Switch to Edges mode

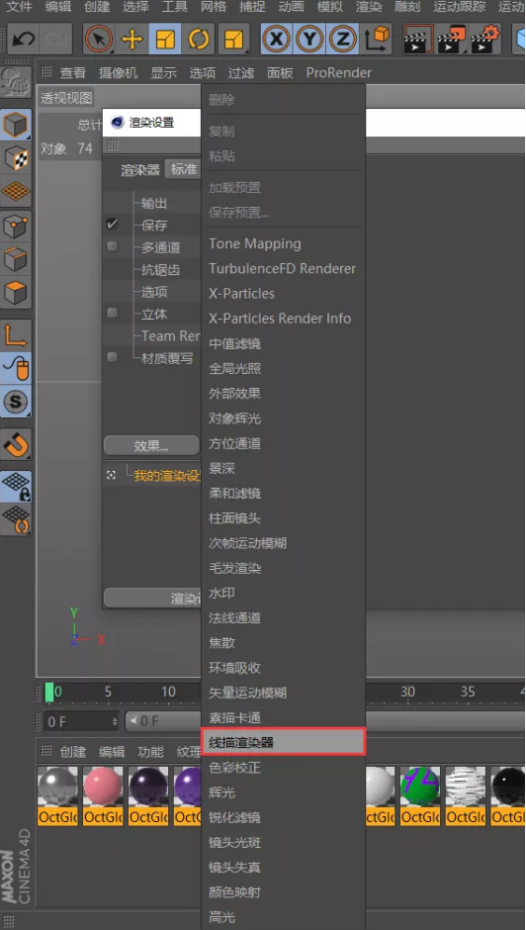click(16, 259)
